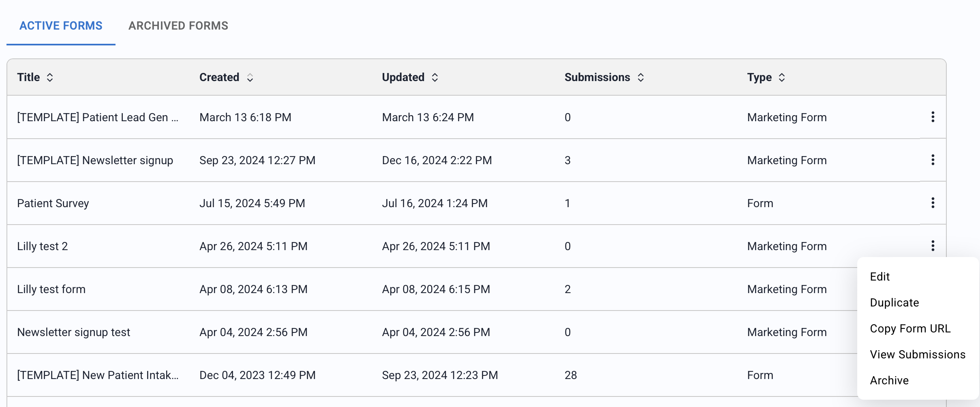Click Copy Form URL in the menu

pyautogui.click(x=910, y=328)
